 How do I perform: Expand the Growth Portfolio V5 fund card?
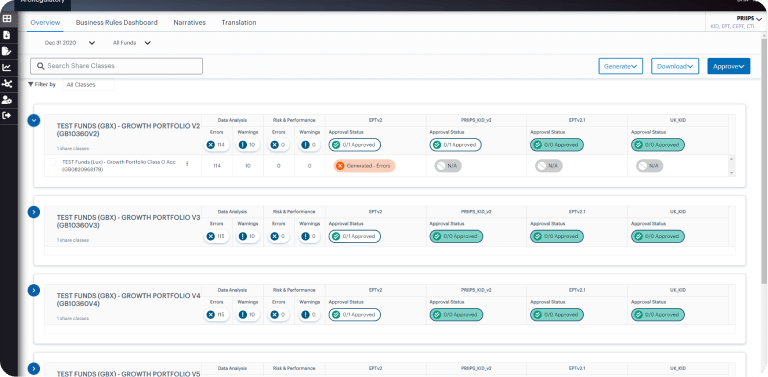click(x=34, y=369)
